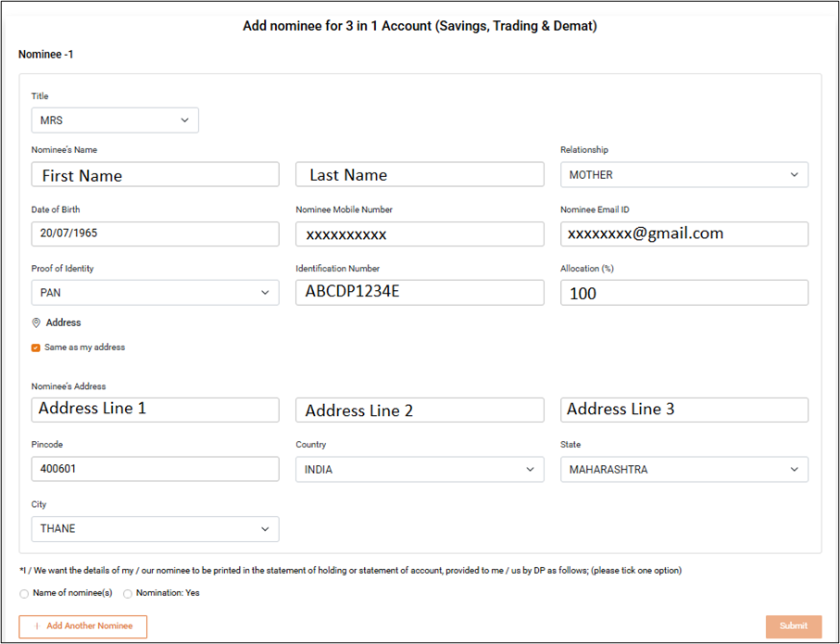Expand the Country dropdown showing INDIA

(x=420, y=470)
